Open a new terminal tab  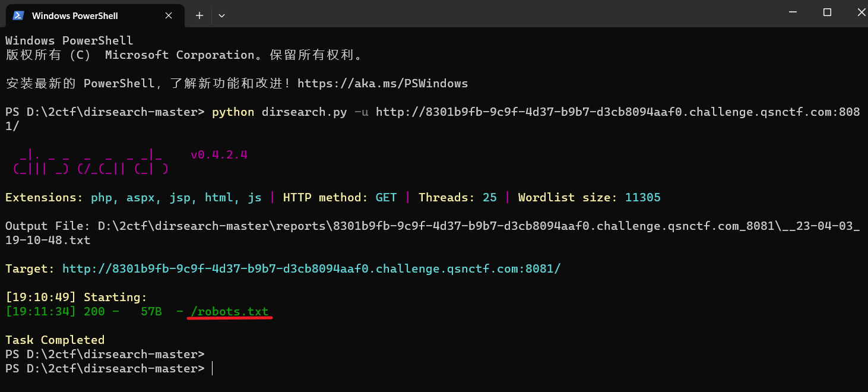pos(199,15)
